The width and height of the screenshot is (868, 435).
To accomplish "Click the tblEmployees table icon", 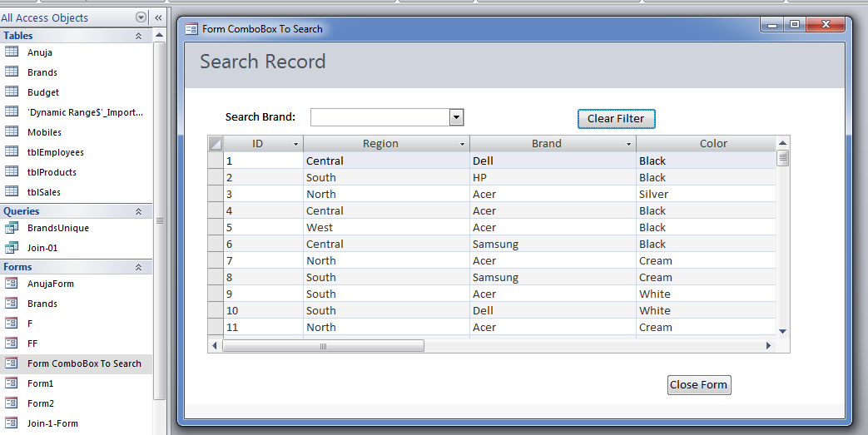I will [x=12, y=152].
